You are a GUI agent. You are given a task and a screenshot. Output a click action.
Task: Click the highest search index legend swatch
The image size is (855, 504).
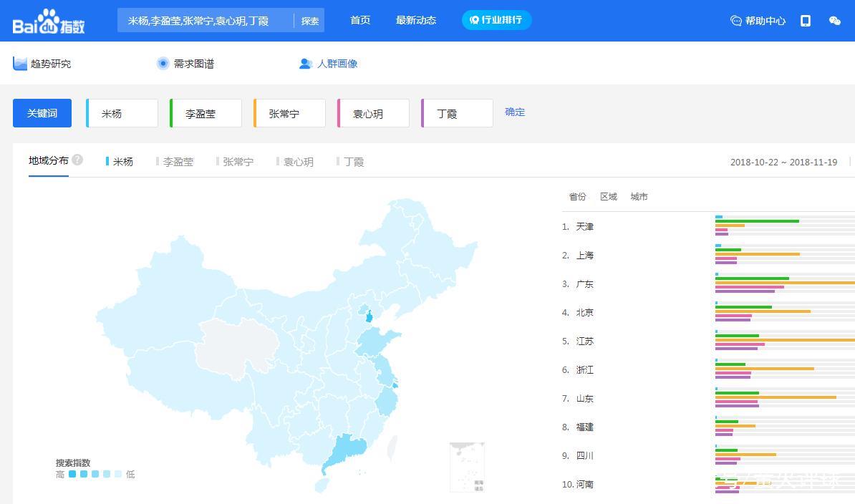pos(72,474)
